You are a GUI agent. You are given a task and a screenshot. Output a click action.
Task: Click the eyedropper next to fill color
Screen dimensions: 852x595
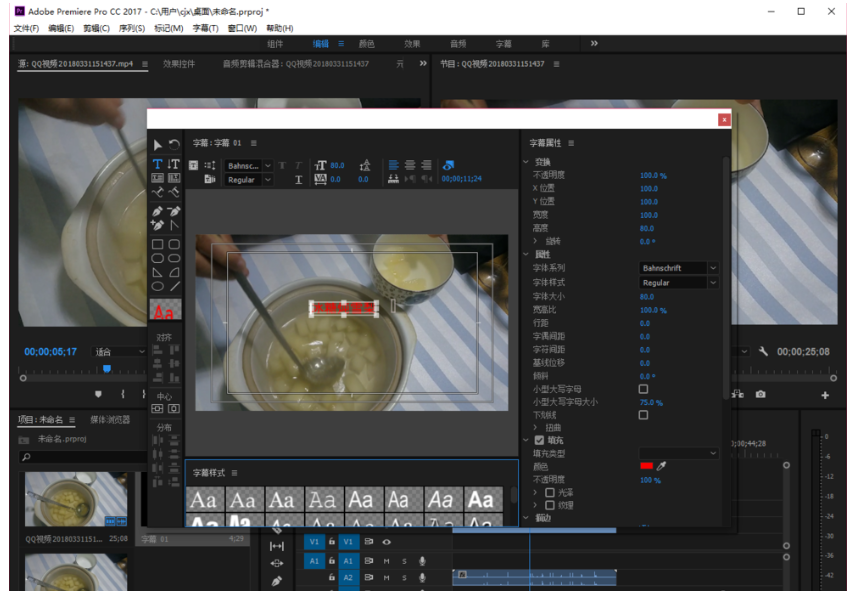point(662,466)
